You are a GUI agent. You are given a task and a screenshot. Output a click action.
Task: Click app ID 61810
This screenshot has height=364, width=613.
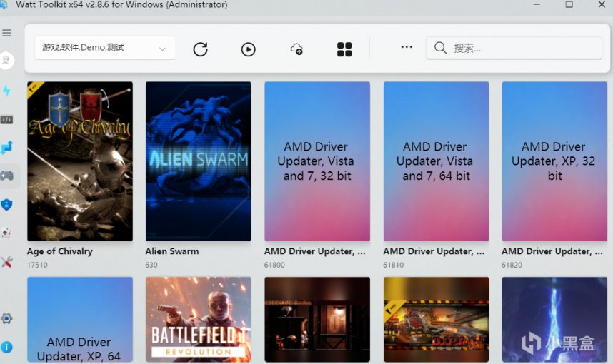(x=393, y=265)
